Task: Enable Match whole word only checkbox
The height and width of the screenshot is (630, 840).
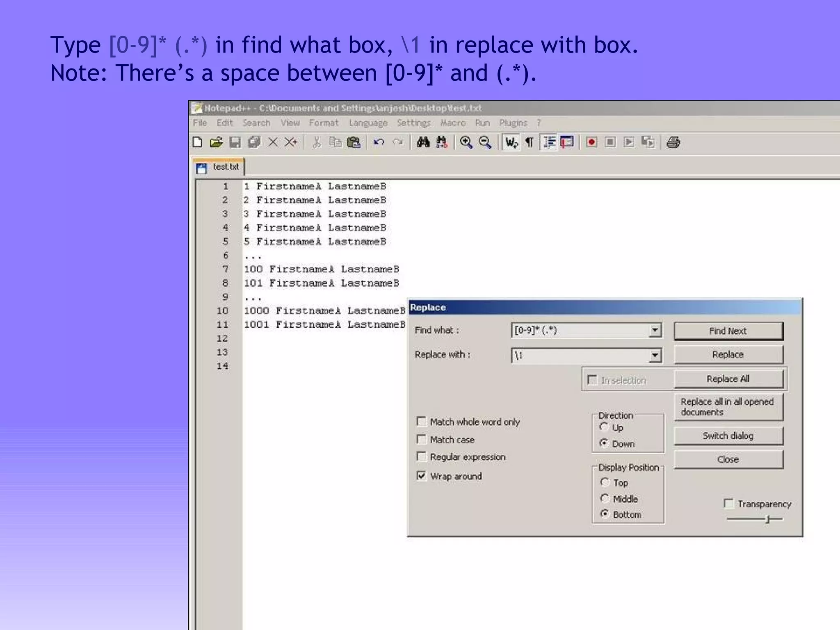Action: tap(421, 421)
